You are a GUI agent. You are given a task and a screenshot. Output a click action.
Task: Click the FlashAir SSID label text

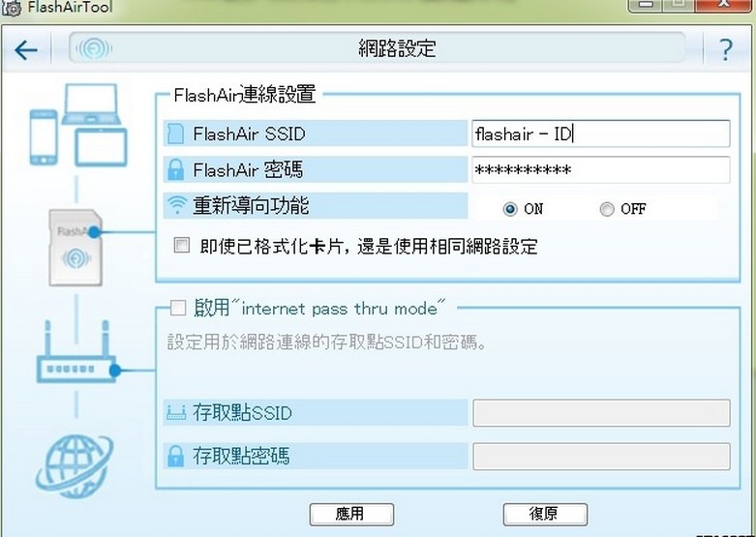(249, 134)
